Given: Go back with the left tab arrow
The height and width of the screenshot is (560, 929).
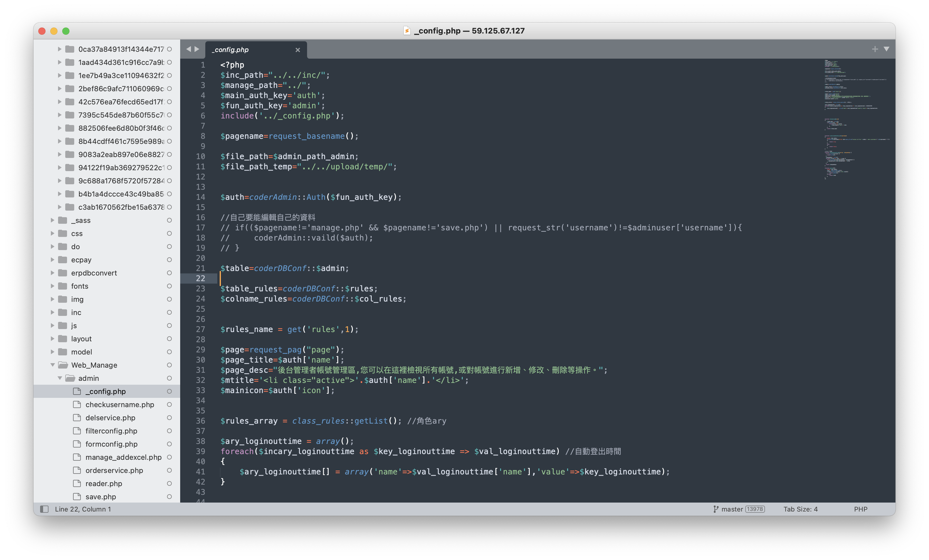Looking at the screenshot, I should (x=189, y=49).
